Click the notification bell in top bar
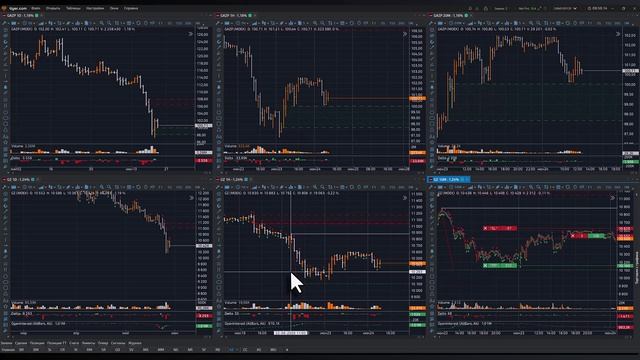The height and width of the screenshot is (360, 640). pyautogui.click(x=470, y=8)
